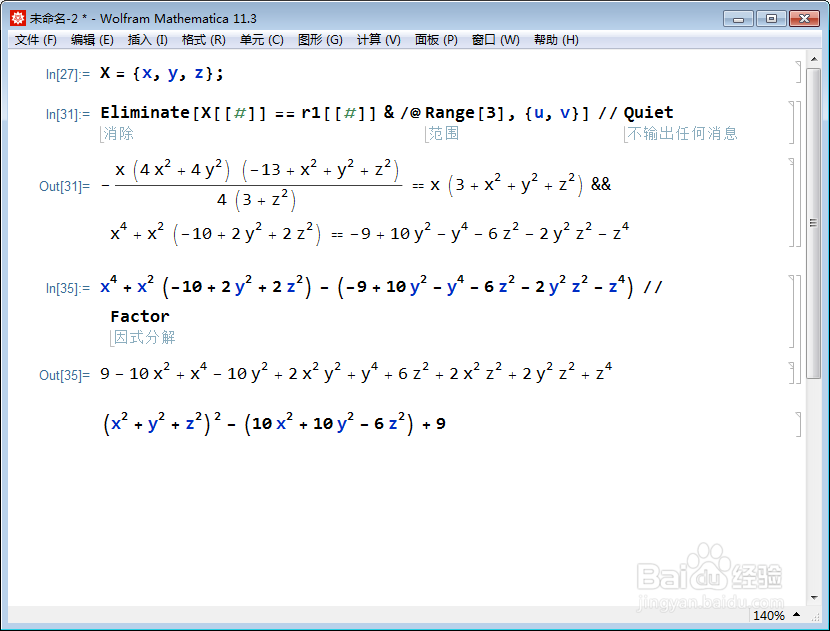Open the 窗口 (W) menu

[x=495, y=40]
